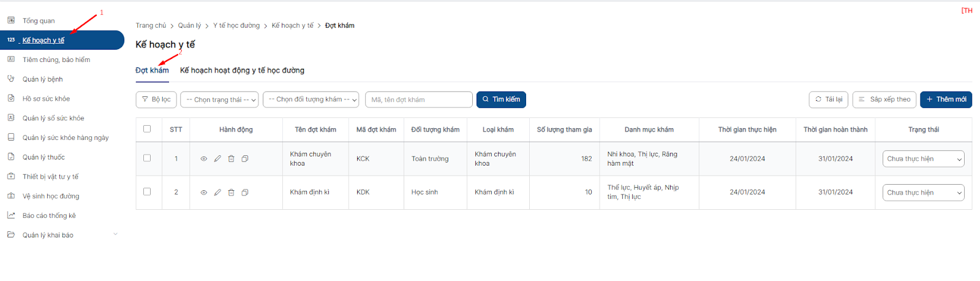Click the copy icon in row 2
Screen dimensions: 980x281
pyautogui.click(x=244, y=193)
